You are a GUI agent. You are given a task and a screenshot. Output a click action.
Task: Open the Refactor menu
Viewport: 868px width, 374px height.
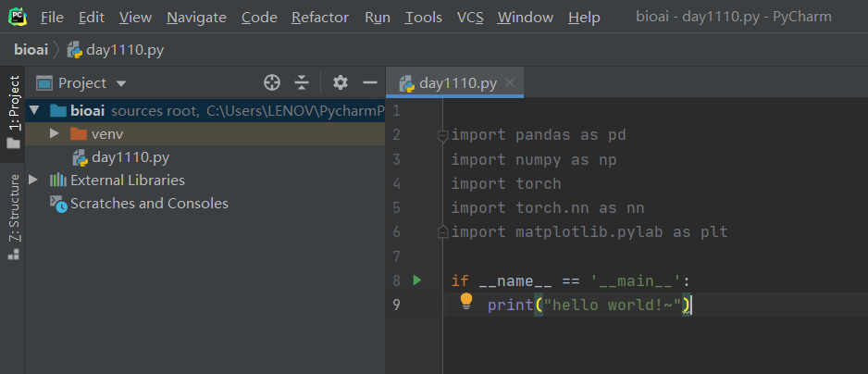[320, 18]
